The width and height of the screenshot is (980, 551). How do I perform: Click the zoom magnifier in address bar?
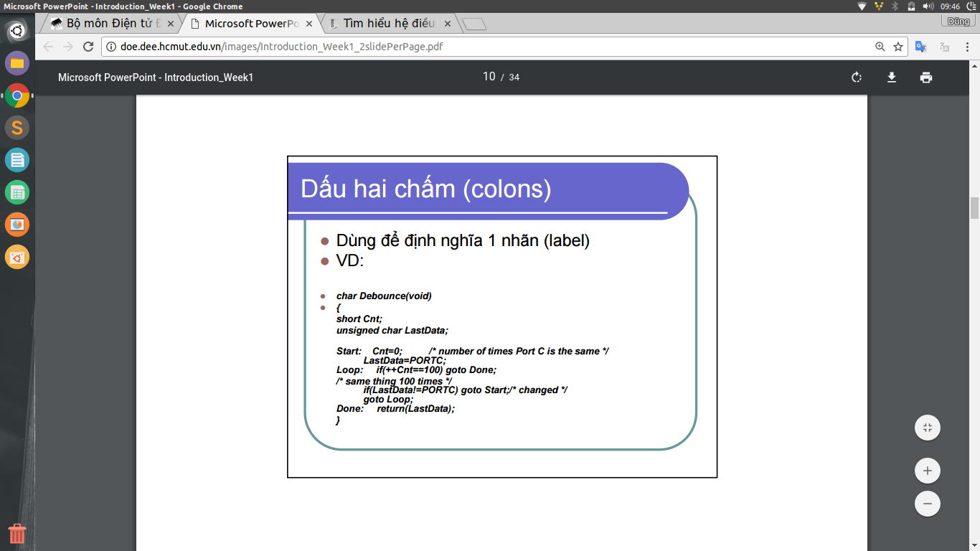click(880, 47)
